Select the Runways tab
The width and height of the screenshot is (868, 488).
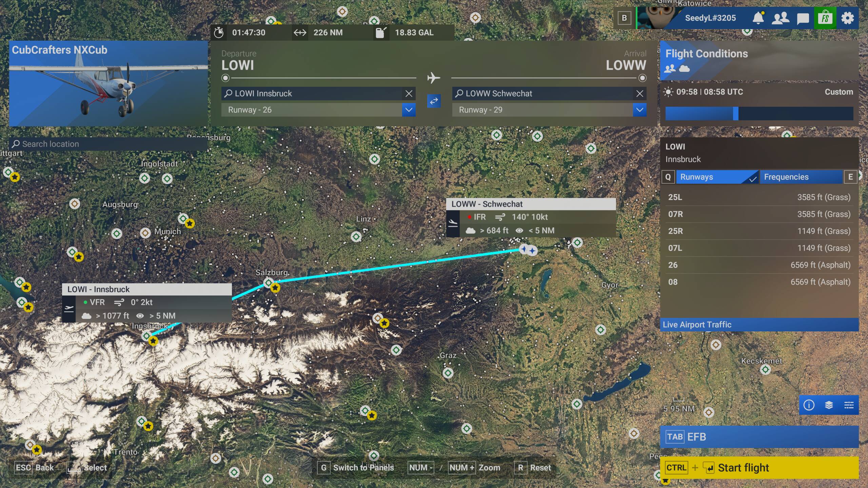716,177
